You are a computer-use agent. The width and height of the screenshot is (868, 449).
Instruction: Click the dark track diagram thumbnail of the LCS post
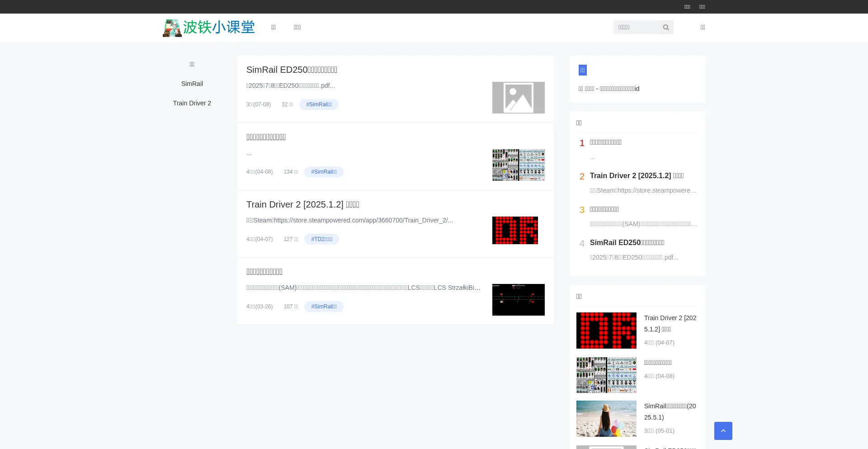pos(518,300)
